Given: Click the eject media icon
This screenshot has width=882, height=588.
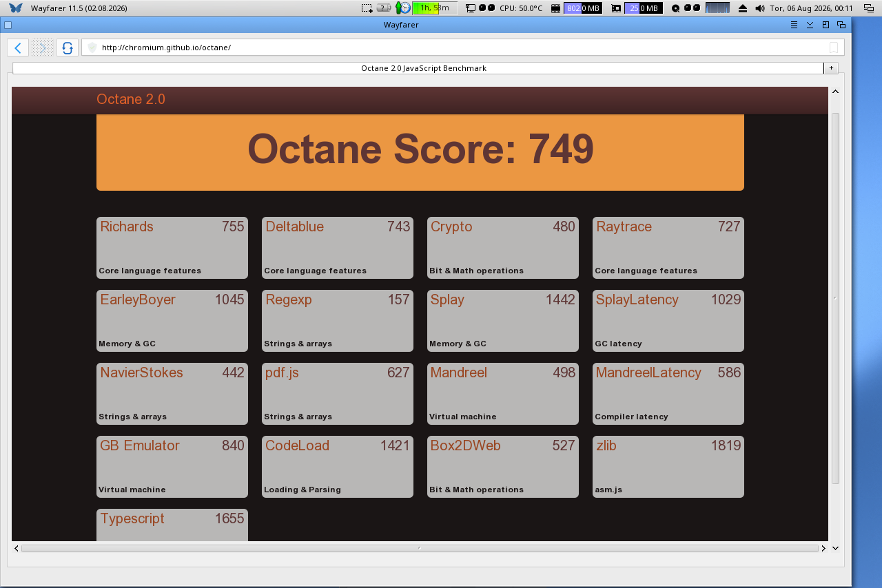Looking at the screenshot, I should [743, 8].
